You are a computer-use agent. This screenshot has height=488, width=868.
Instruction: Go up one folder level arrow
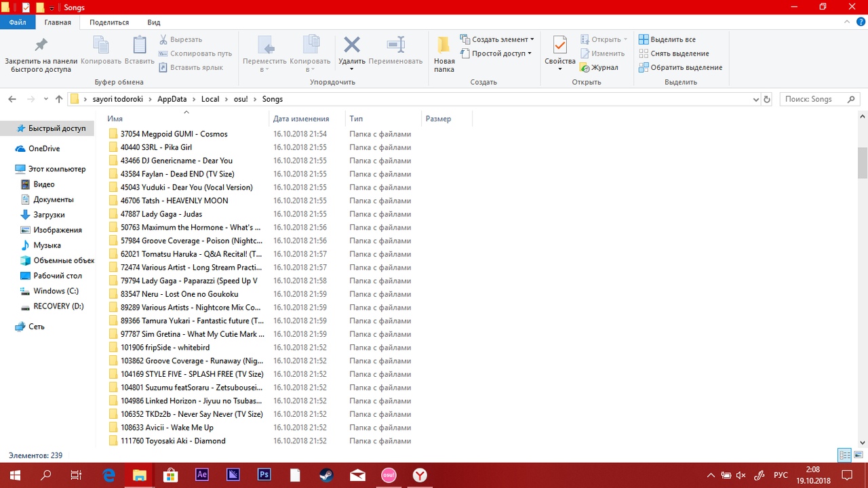(x=59, y=99)
